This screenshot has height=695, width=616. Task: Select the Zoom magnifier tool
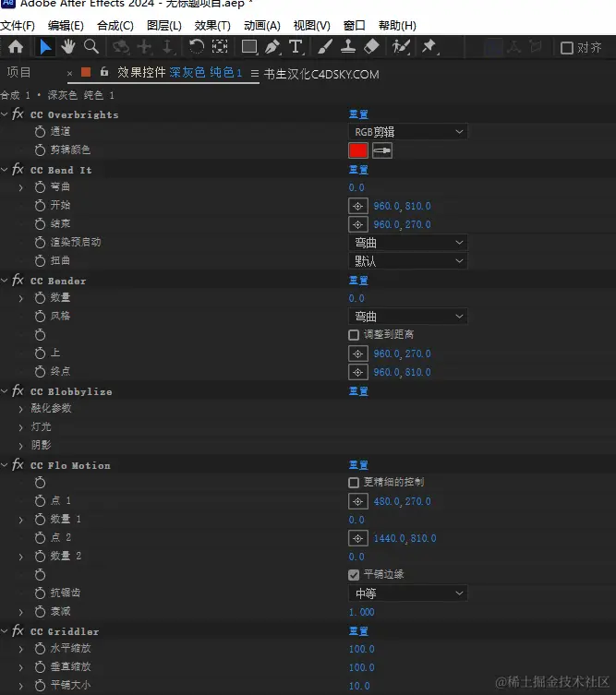(x=91, y=46)
